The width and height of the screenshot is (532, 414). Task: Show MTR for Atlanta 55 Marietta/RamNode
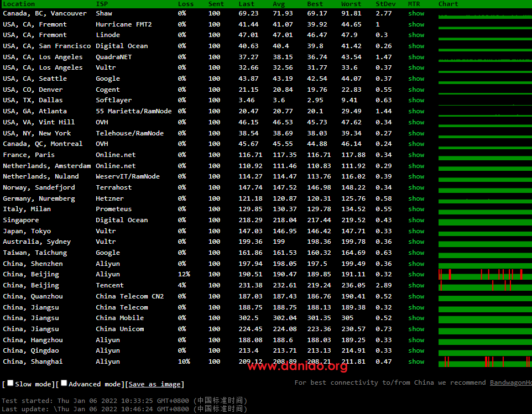[x=416, y=111]
